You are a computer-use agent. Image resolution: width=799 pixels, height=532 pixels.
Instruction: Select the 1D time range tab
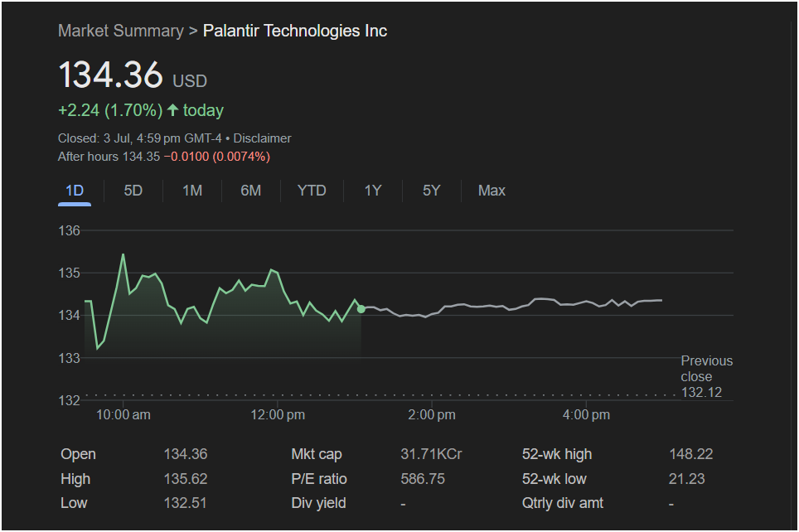tap(75, 191)
